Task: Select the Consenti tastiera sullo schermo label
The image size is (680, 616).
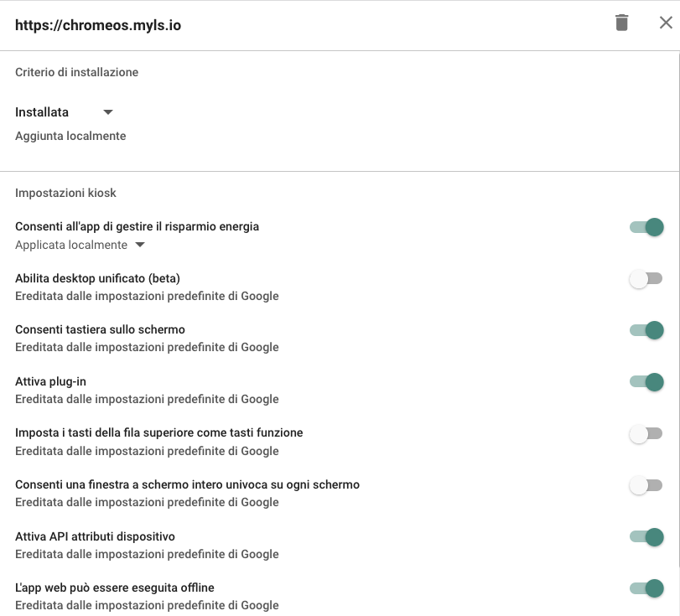Action: pos(100,329)
